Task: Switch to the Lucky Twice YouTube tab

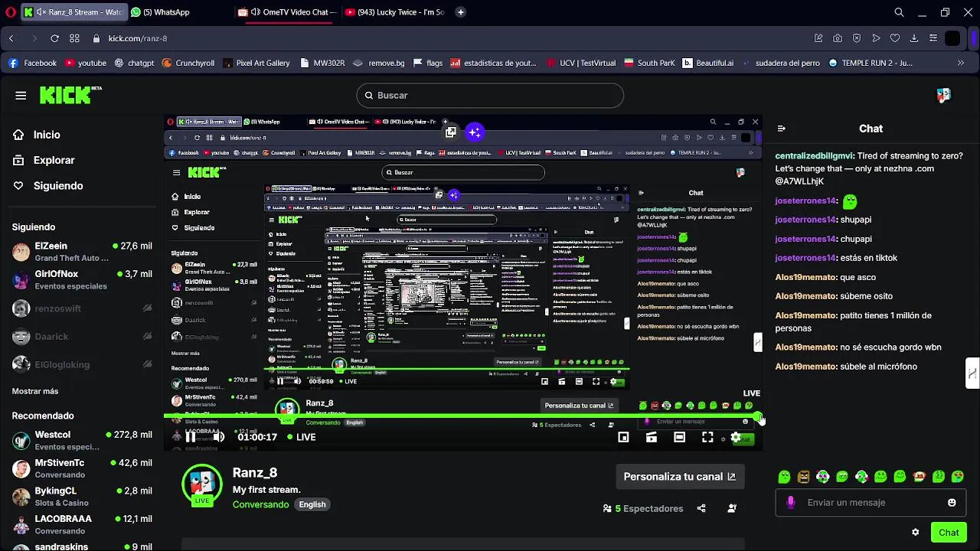Action: pos(396,12)
